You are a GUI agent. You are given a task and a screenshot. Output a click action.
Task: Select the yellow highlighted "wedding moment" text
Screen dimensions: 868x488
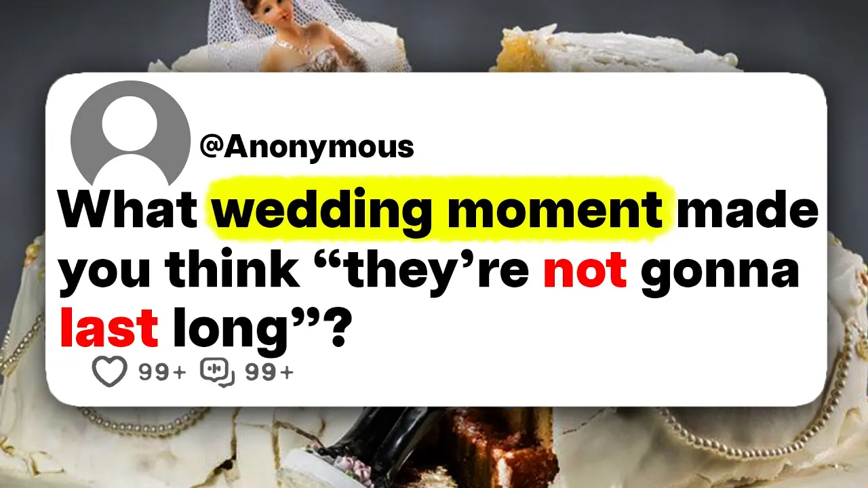(x=437, y=212)
